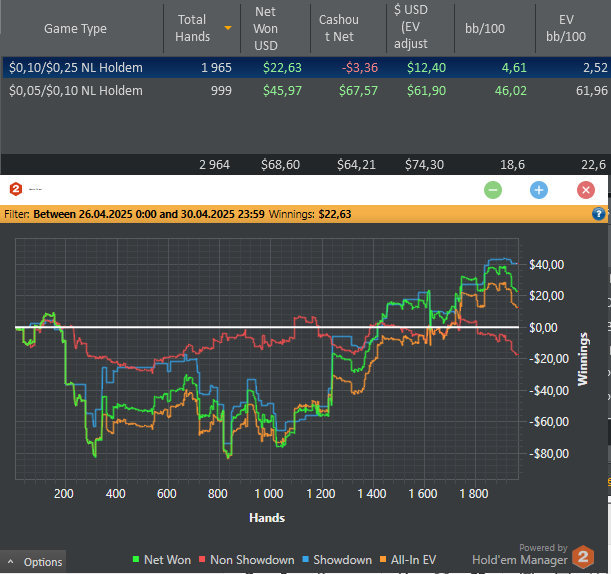Image resolution: width=611 pixels, height=574 pixels.
Task: Click the 2,52 EV bb/100 cell
Action: (595, 68)
